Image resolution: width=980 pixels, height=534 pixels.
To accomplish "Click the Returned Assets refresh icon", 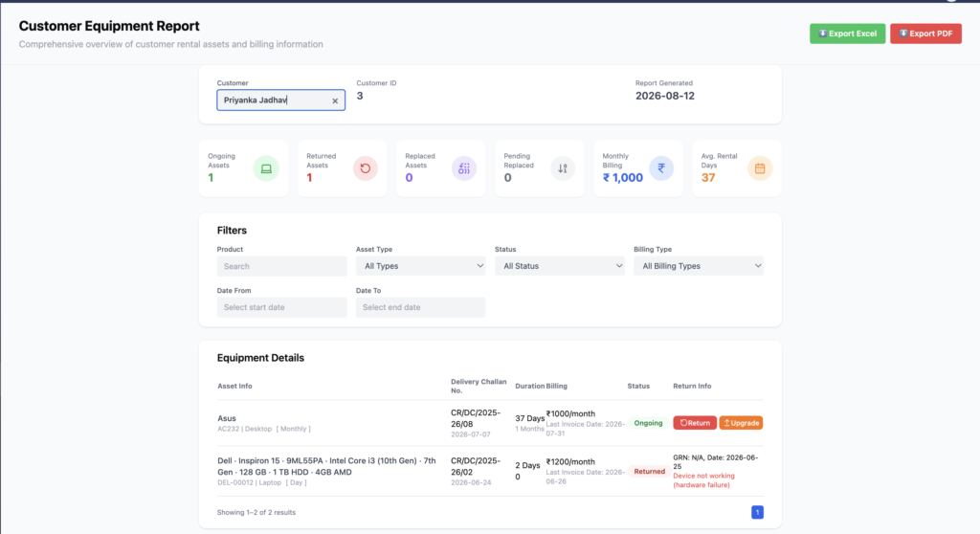I will click(365, 168).
